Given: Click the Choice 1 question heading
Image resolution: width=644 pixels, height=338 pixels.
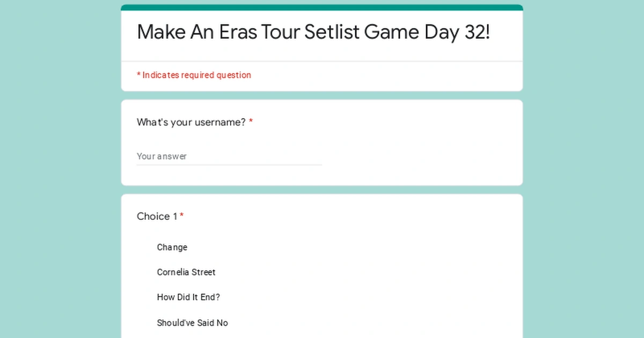Looking at the screenshot, I should (x=156, y=216).
